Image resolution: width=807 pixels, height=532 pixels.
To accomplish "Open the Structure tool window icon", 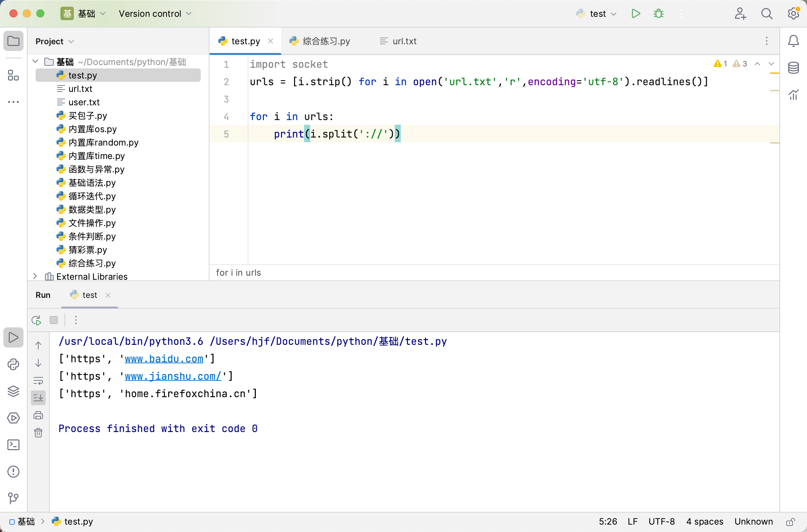I will coord(13,75).
